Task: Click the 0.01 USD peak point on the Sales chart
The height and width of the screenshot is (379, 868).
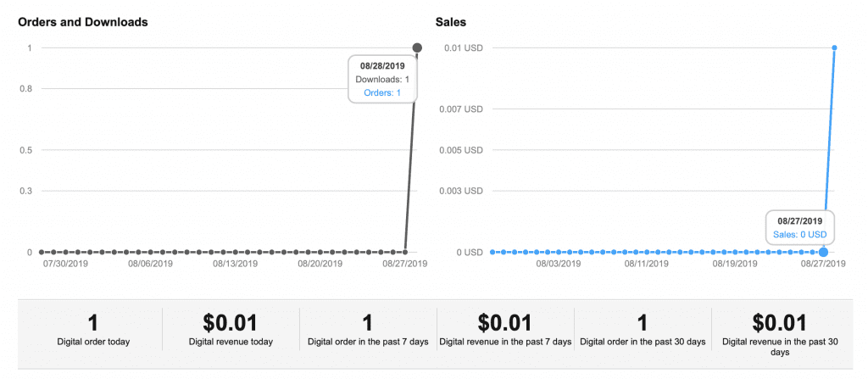Action: click(x=835, y=47)
